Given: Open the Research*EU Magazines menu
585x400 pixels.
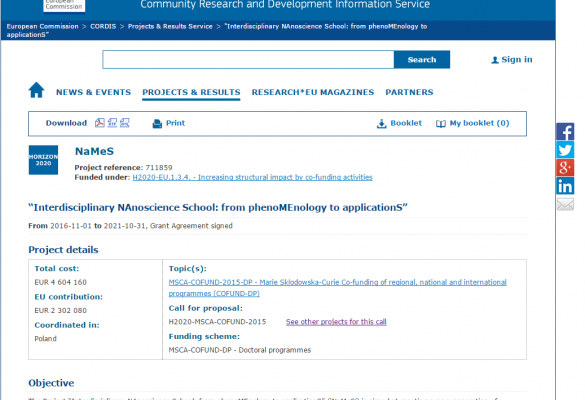Looking at the screenshot, I should pos(313,92).
